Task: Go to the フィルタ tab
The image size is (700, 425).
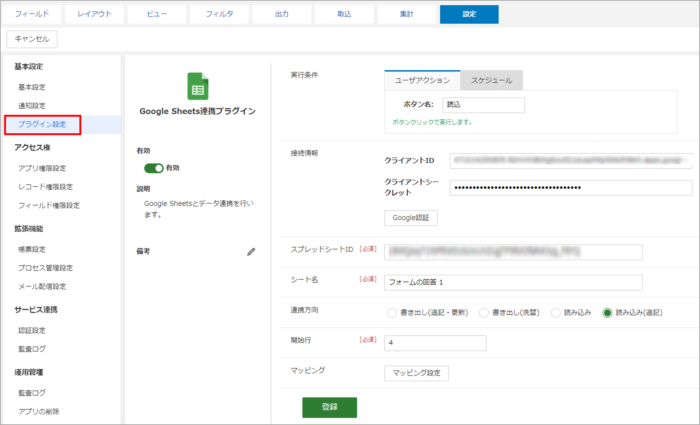Action: coord(219,14)
